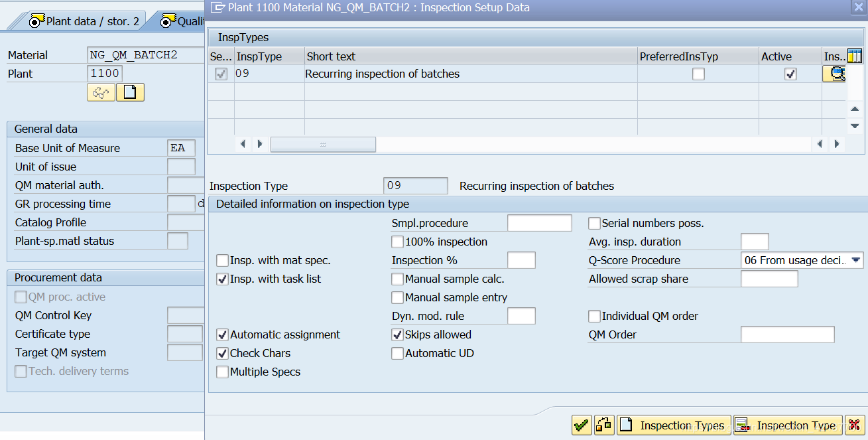
Task: Click the Display glasses icon below Plant field
Action: click(101, 92)
